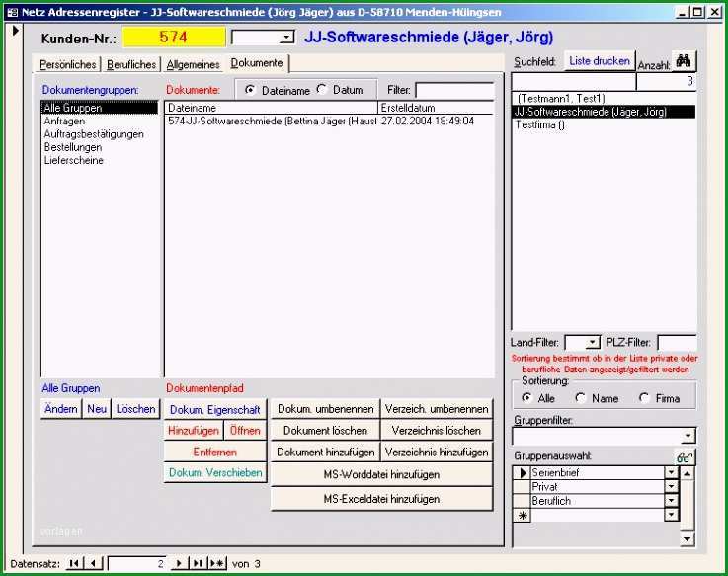Open dropdown arrow of Beruflich row
Image resolution: width=728 pixels, height=576 pixels.
(671, 501)
